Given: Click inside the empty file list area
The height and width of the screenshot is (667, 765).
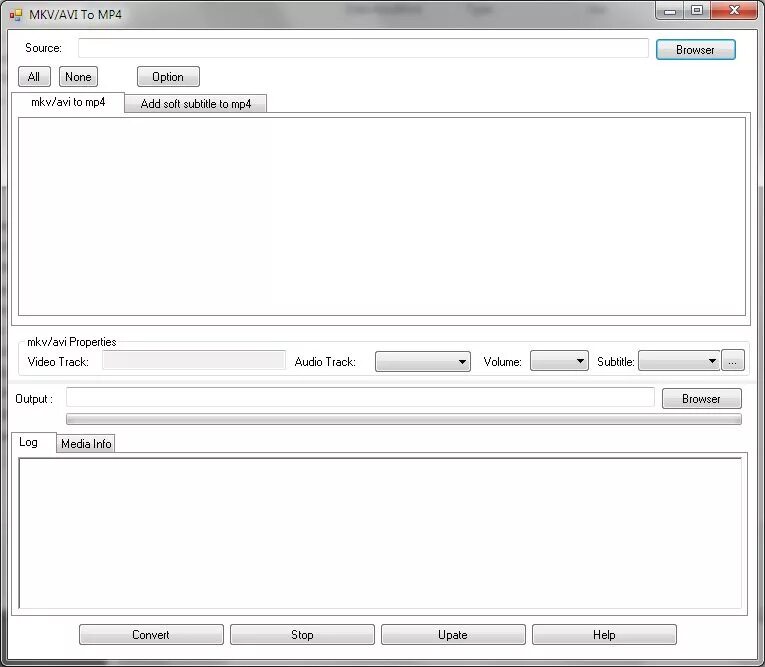Looking at the screenshot, I should 382,216.
